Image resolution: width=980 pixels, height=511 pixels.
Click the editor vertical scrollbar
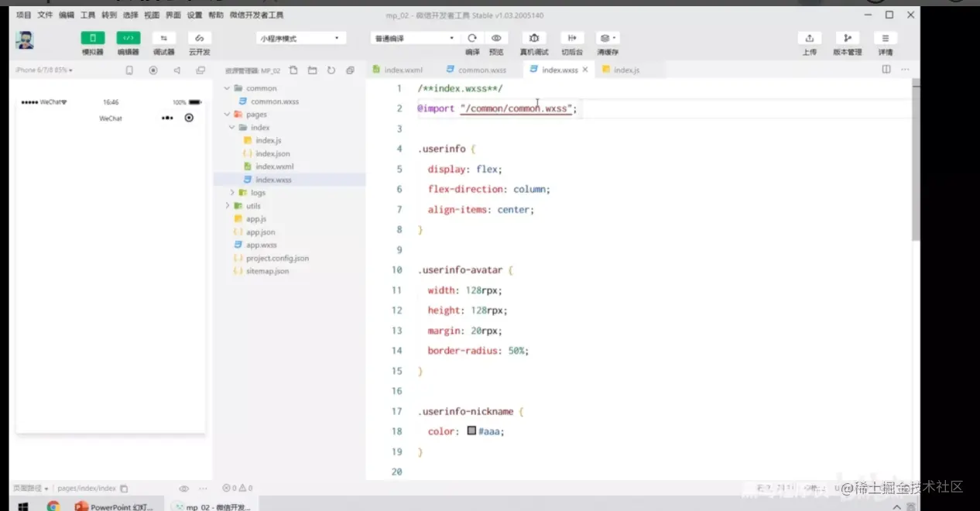pyautogui.click(x=916, y=159)
